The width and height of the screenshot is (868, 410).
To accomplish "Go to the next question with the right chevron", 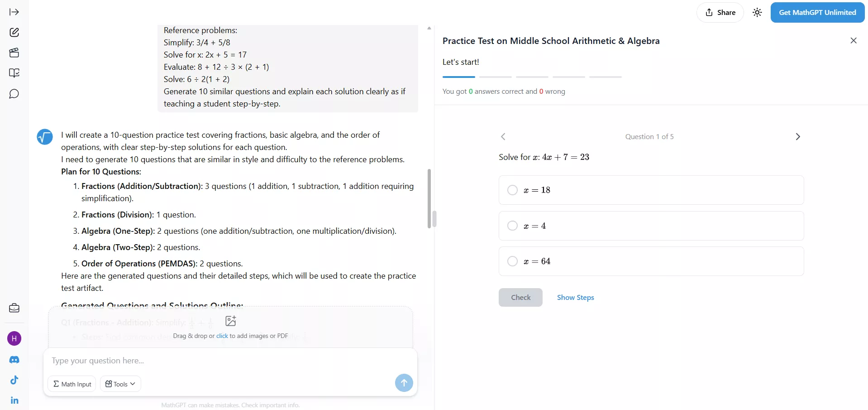I will 798,136.
